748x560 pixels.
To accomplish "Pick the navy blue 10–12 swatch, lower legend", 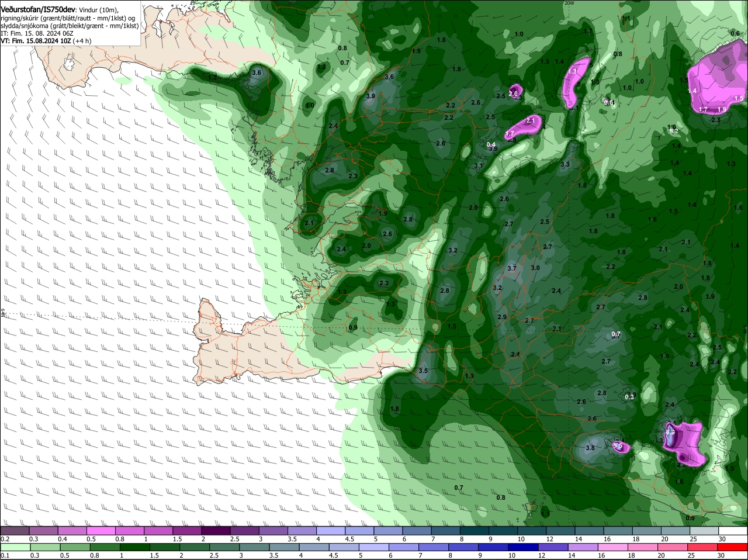I will tap(523, 547).
